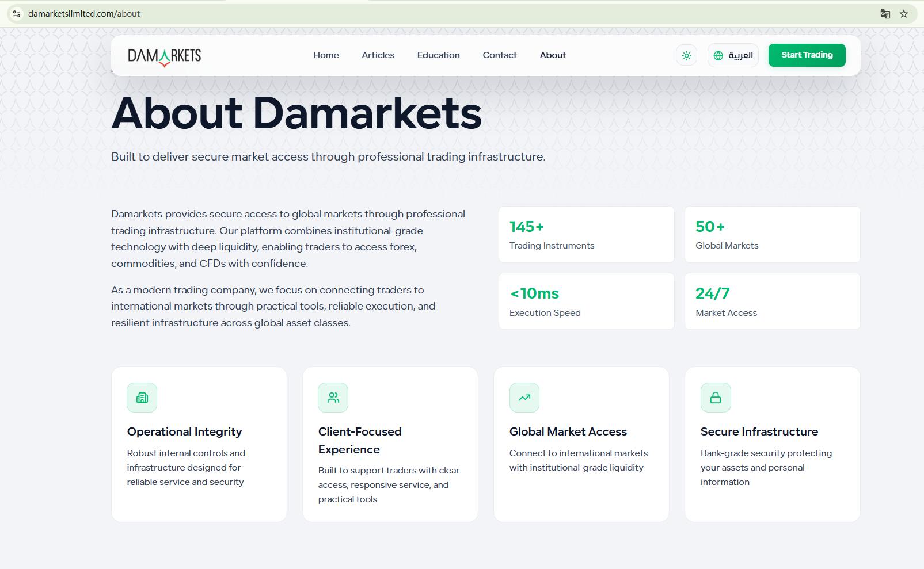Toggle the light/dark theme sun icon
The width and height of the screenshot is (924, 569).
(686, 56)
